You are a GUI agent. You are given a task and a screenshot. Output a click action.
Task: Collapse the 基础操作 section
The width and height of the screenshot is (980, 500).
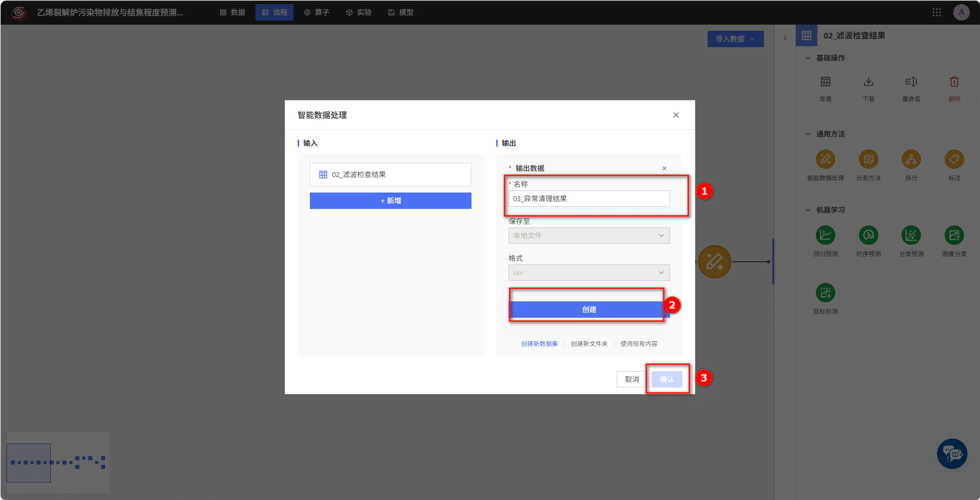pyautogui.click(x=808, y=58)
